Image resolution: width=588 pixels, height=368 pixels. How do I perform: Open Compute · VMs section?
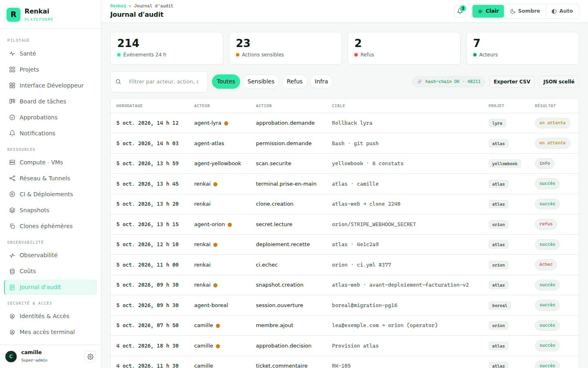51,162
